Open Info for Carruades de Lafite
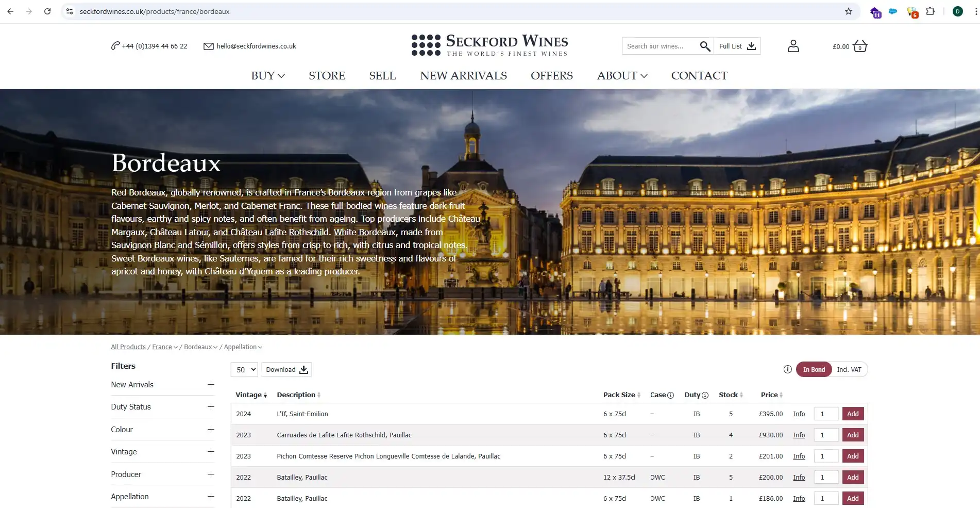Image resolution: width=980 pixels, height=508 pixels. click(799, 435)
